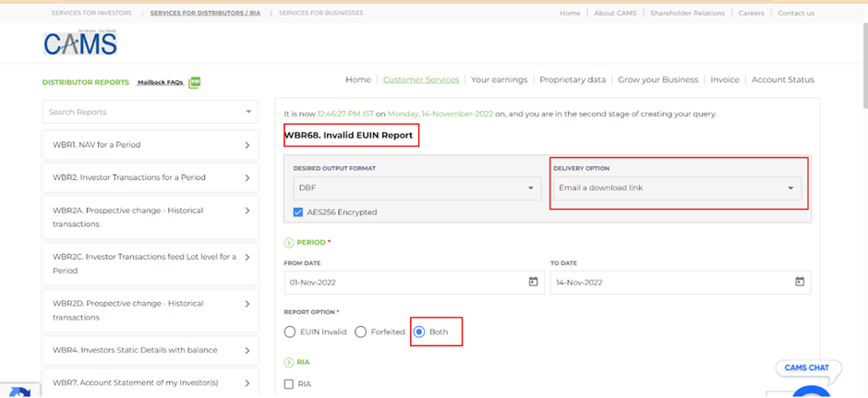Open the Grow your Business menu
868x398 pixels.
(x=658, y=79)
